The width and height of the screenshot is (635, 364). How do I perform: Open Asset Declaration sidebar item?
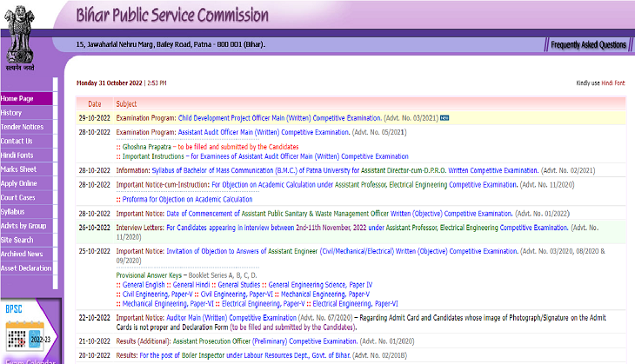pos(26,268)
